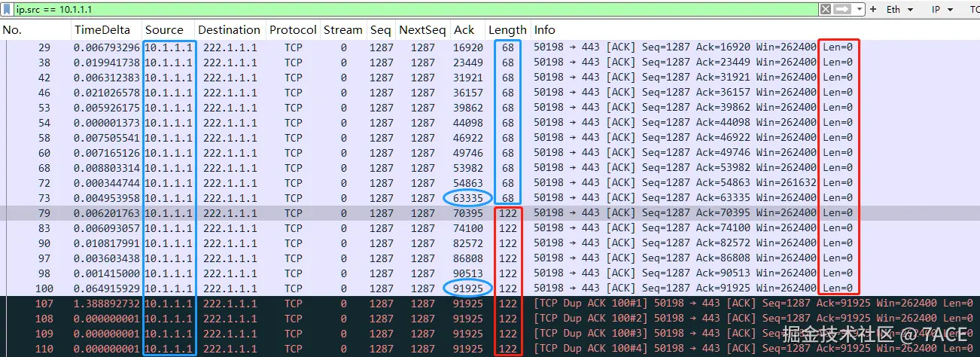Image resolution: width=980 pixels, height=357 pixels.
Task: Click Info text of packet 72 with Win=261632
Action: pyautogui.click(x=692, y=182)
